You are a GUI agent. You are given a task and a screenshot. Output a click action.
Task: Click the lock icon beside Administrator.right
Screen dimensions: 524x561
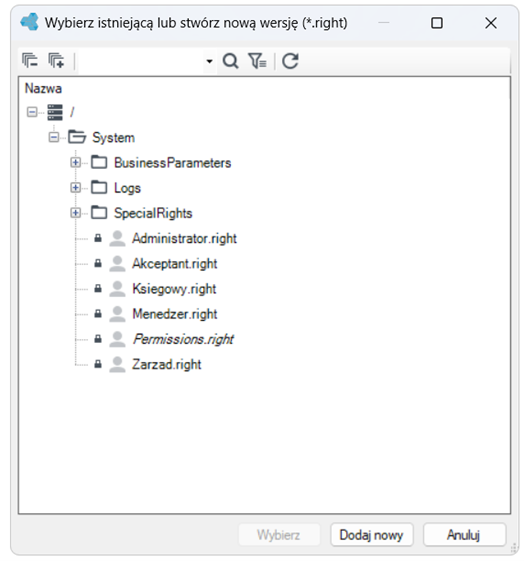click(98, 238)
